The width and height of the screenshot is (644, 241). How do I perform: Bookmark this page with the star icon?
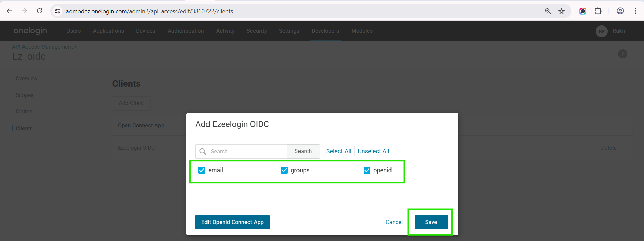[x=561, y=11]
